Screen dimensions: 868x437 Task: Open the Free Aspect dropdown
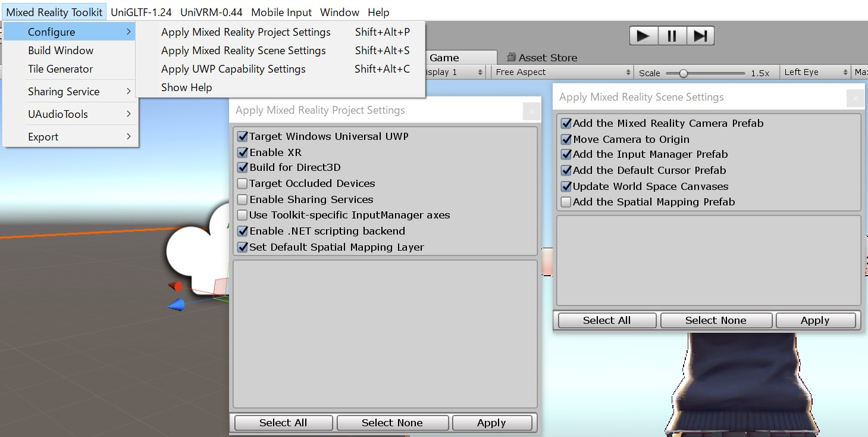tap(563, 72)
